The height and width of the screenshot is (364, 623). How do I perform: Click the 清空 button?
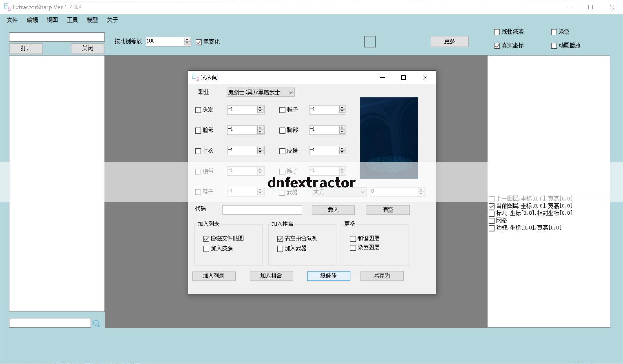point(388,210)
